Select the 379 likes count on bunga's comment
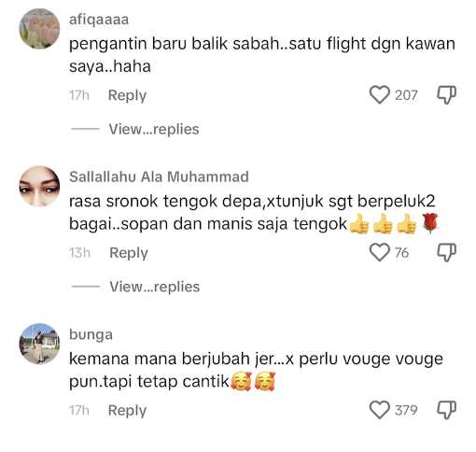This screenshot has height=452, width=476. point(406,410)
